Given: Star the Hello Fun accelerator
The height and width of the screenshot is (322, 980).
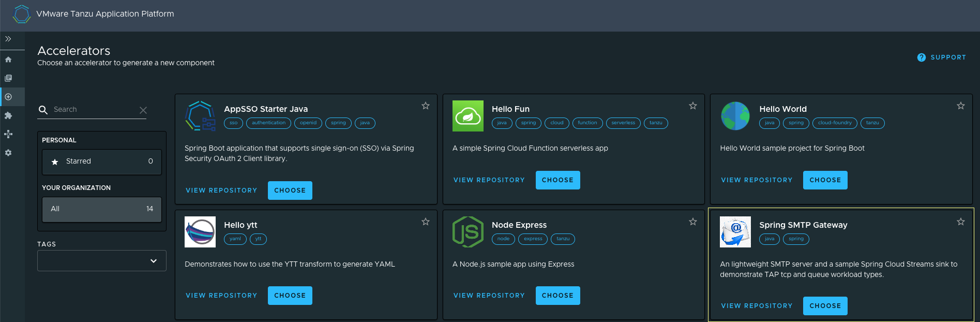Looking at the screenshot, I should 693,106.
